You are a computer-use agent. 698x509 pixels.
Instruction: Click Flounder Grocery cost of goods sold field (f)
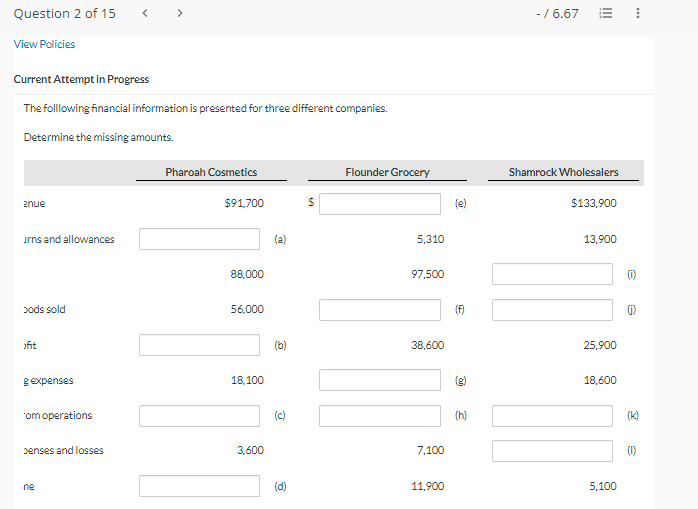click(x=380, y=310)
